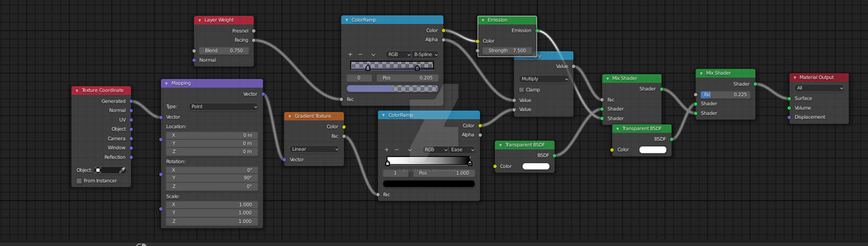This screenshot has width=868, height=246.
Task: Open ramp tools chevron in Ease ColorRamp
Action: (x=410, y=149)
